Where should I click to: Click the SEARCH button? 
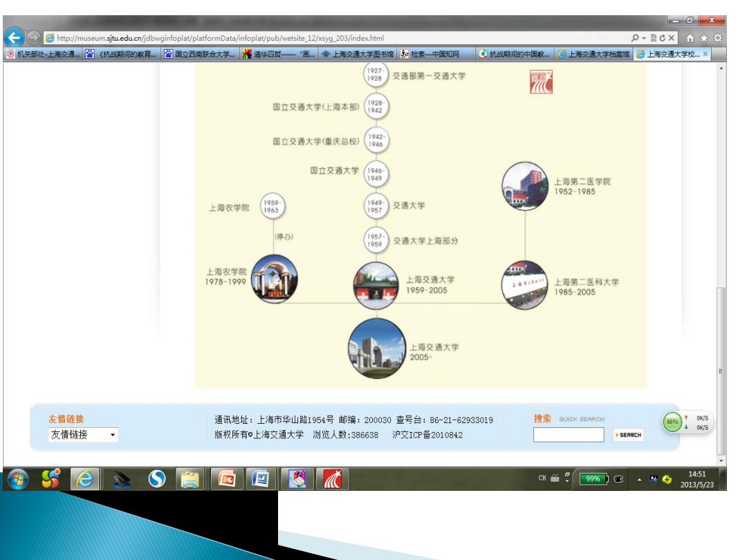[628, 435]
